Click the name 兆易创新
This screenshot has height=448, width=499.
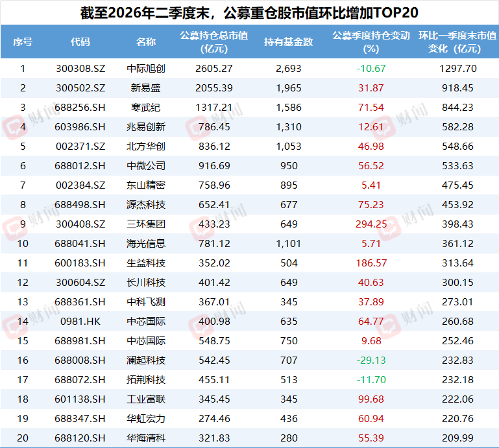(146, 127)
